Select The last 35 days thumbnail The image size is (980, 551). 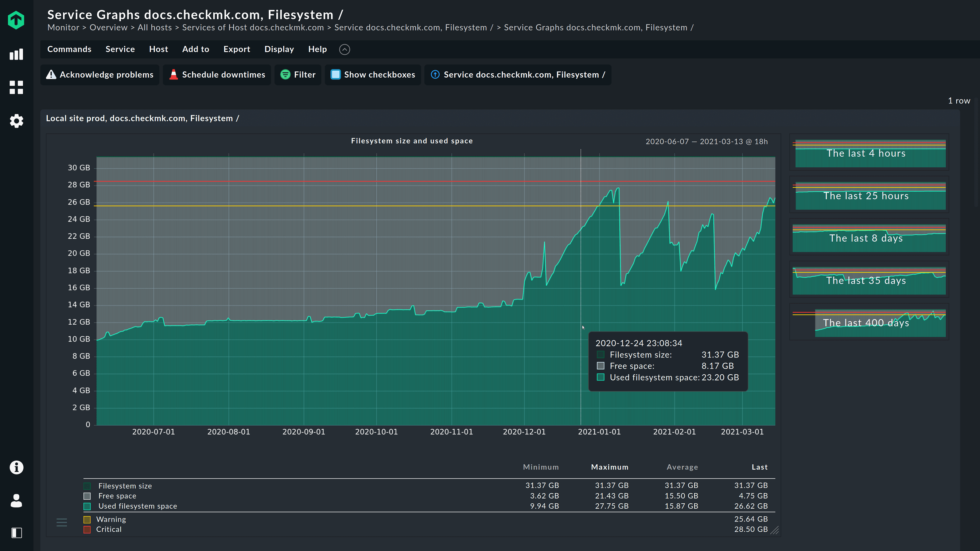[x=869, y=281]
